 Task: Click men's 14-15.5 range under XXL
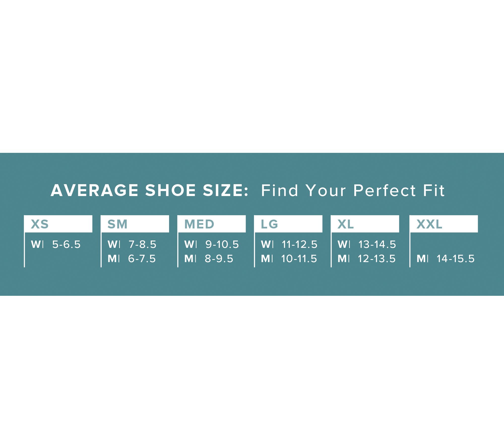pos(455,259)
